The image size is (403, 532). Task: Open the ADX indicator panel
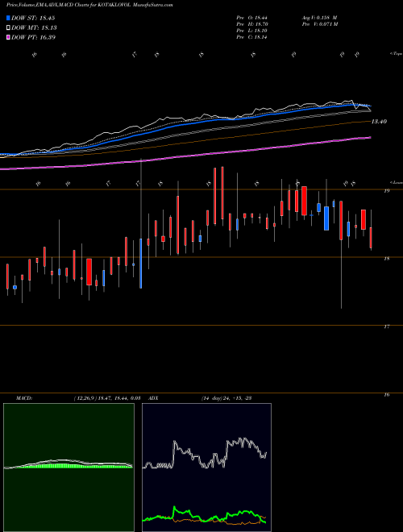pyautogui.click(x=206, y=468)
